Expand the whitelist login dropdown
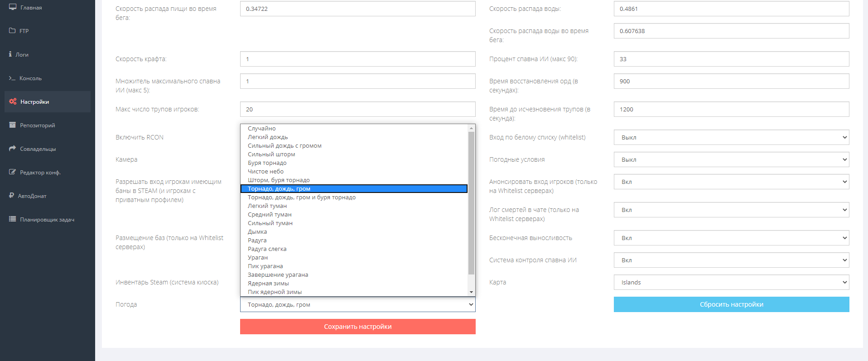868x361 pixels. (x=731, y=137)
